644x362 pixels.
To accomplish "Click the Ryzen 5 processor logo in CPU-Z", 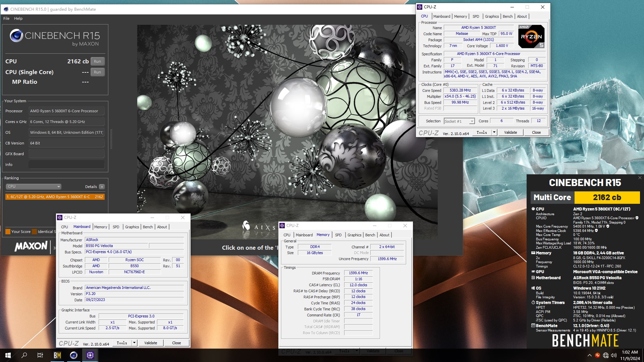I will [531, 36].
